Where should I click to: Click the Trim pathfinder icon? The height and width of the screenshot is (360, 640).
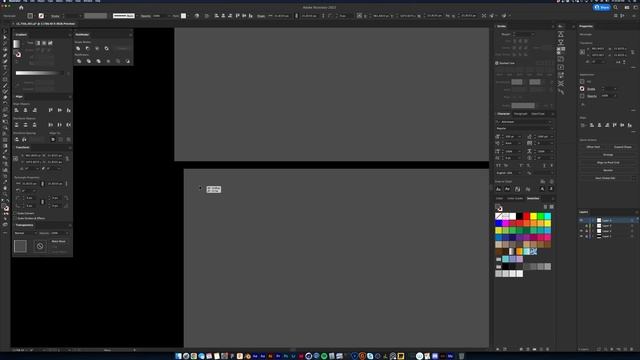(89, 61)
